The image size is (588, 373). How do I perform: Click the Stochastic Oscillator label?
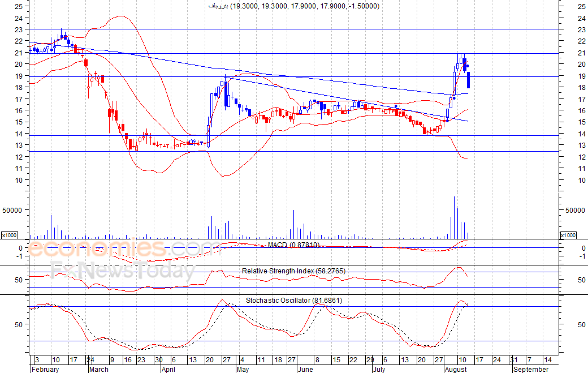tap(293, 300)
